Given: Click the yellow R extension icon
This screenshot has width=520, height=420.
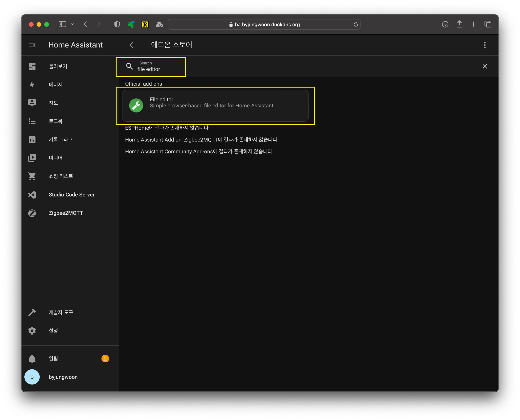Looking at the screenshot, I should [145, 24].
